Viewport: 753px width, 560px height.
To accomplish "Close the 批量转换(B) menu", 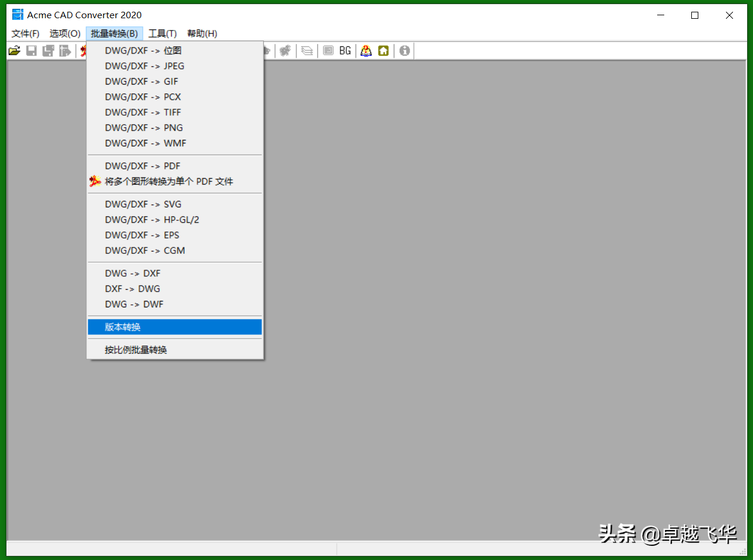I will coord(114,33).
